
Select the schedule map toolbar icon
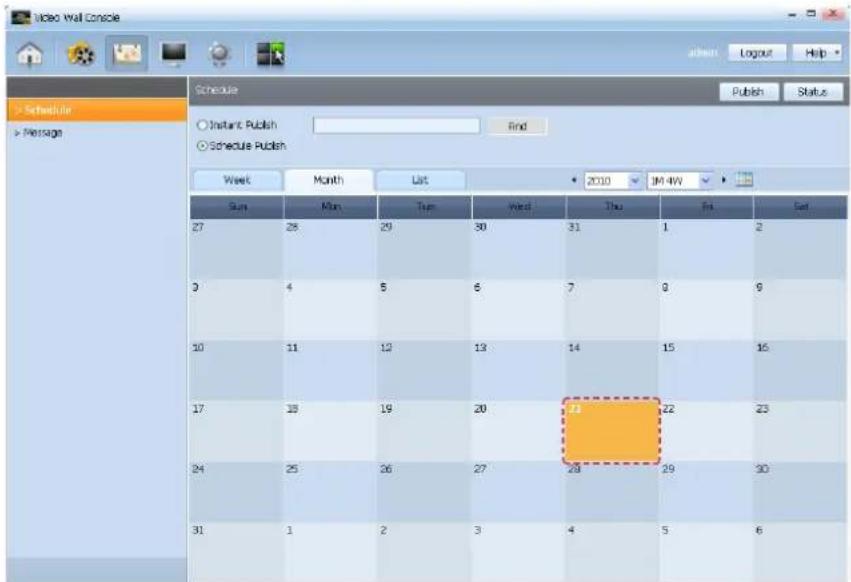(127, 54)
